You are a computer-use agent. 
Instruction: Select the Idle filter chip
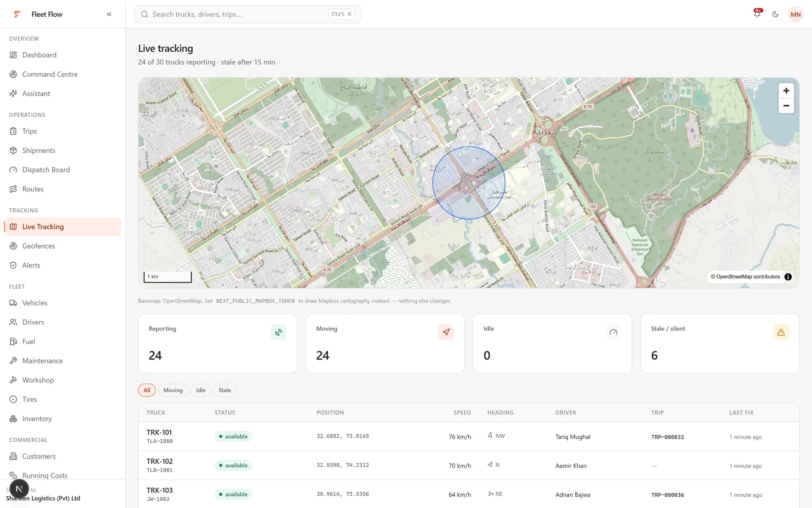(201, 390)
